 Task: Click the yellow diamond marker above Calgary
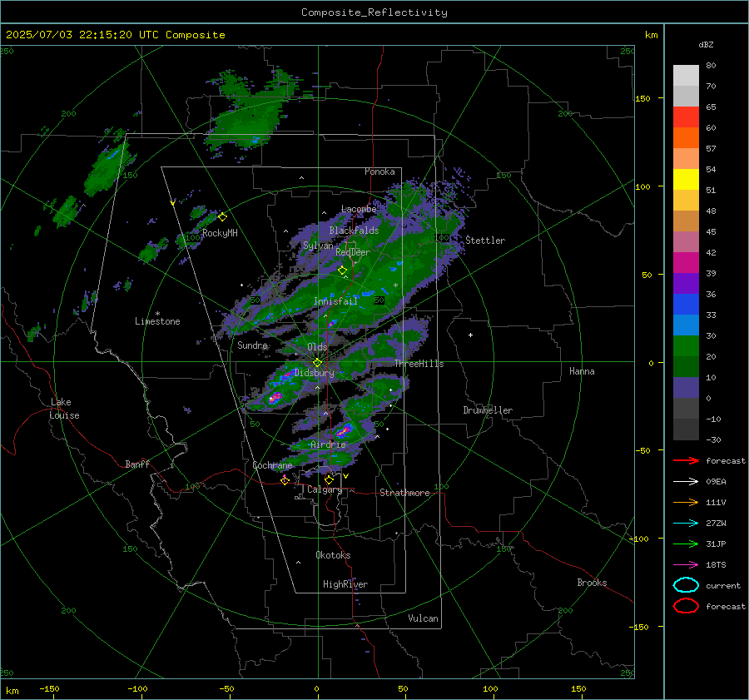(329, 479)
